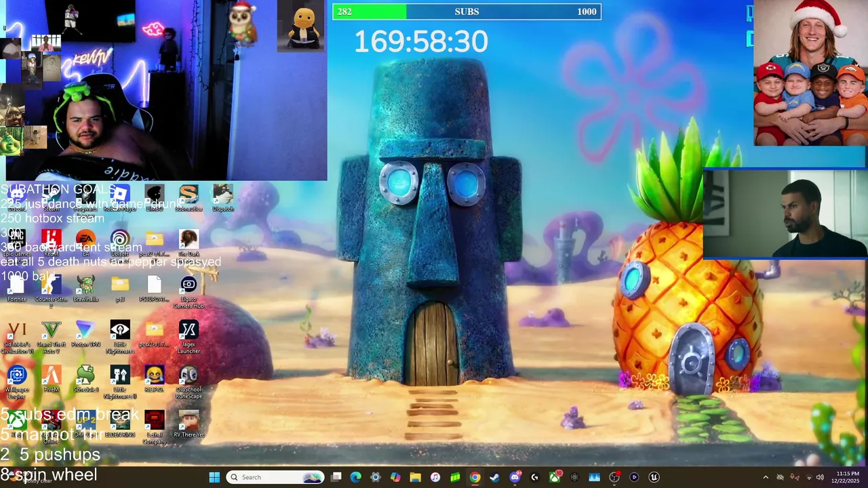Select the Little Nightmares desktop icon

tap(120, 338)
